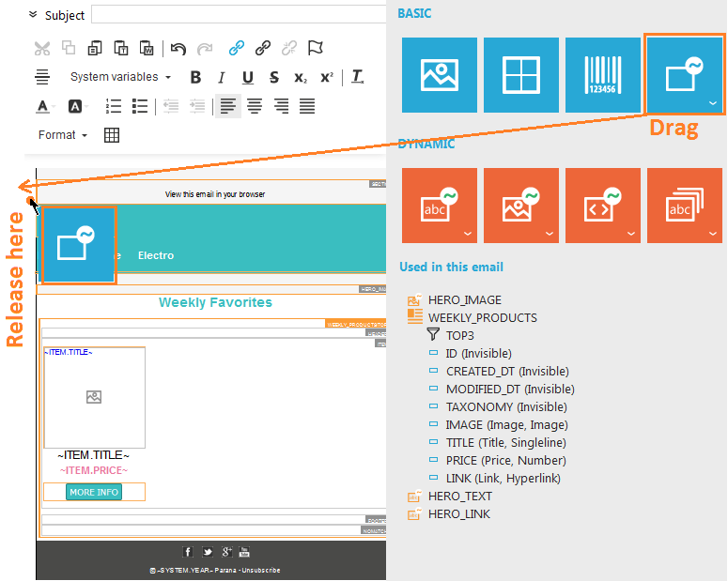Screen dimensions: 728x581
Task: Click the basic layout grid tile
Action: (521, 75)
